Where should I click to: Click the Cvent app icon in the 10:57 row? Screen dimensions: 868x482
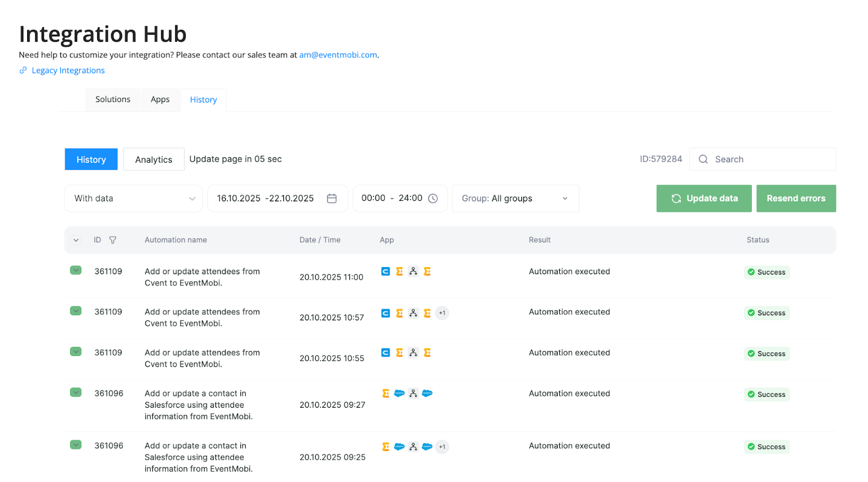[386, 313]
